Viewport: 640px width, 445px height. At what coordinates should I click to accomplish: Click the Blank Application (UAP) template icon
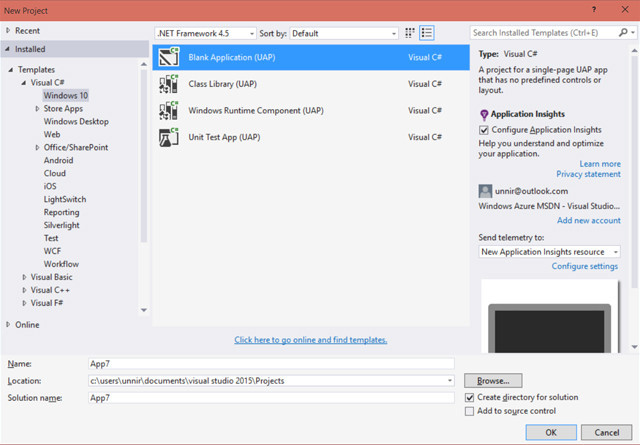coord(169,57)
